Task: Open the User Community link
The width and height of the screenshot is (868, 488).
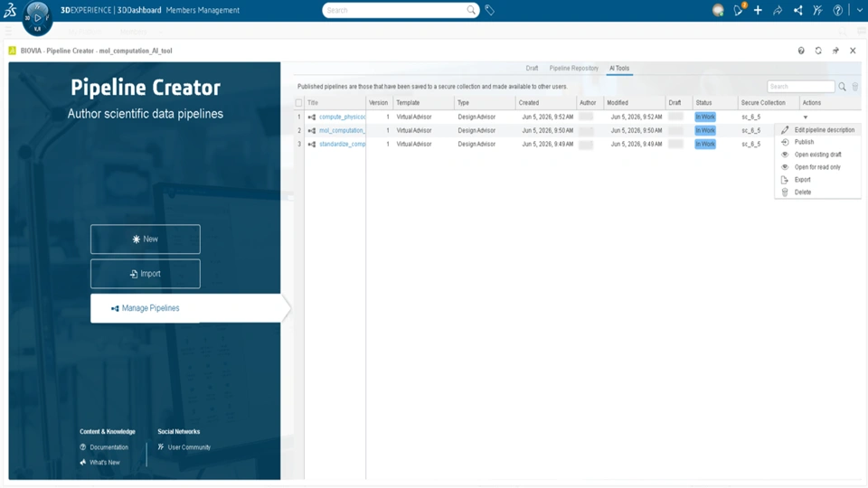Action: click(189, 447)
